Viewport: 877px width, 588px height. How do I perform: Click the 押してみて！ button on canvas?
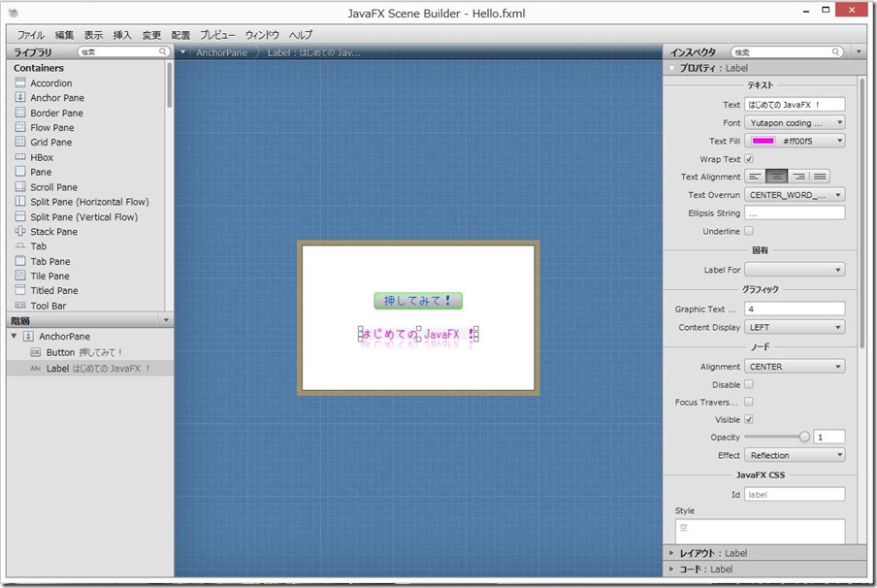click(418, 301)
